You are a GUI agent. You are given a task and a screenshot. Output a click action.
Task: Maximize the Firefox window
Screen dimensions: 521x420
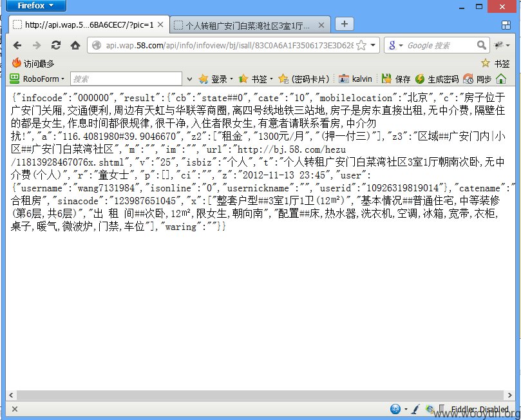point(478,6)
